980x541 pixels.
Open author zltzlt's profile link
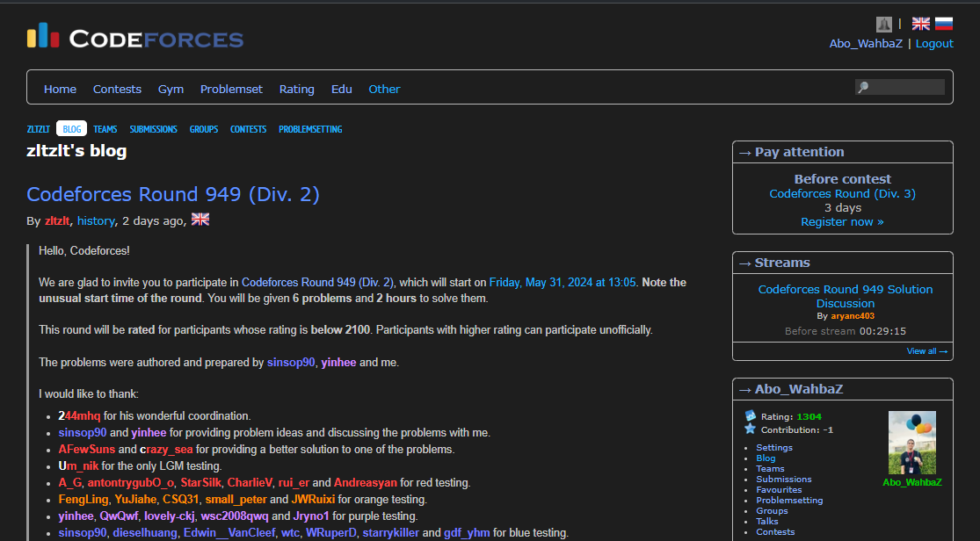click(57, 221)
